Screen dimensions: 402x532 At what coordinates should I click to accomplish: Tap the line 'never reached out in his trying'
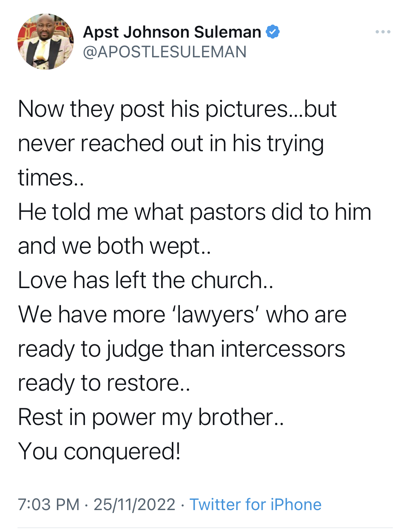171,143
